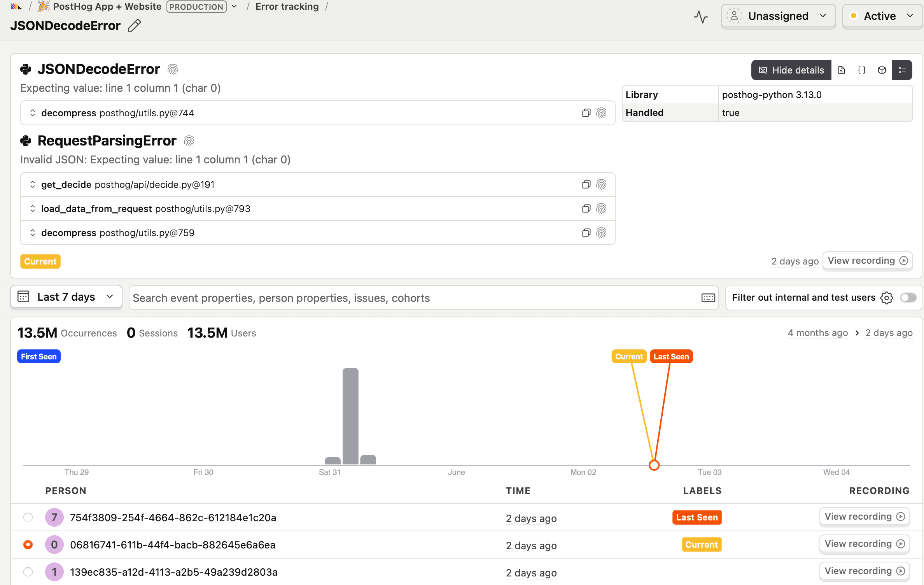
Task: Click the keyboard icon in search bar
Action: pos(708,298)
